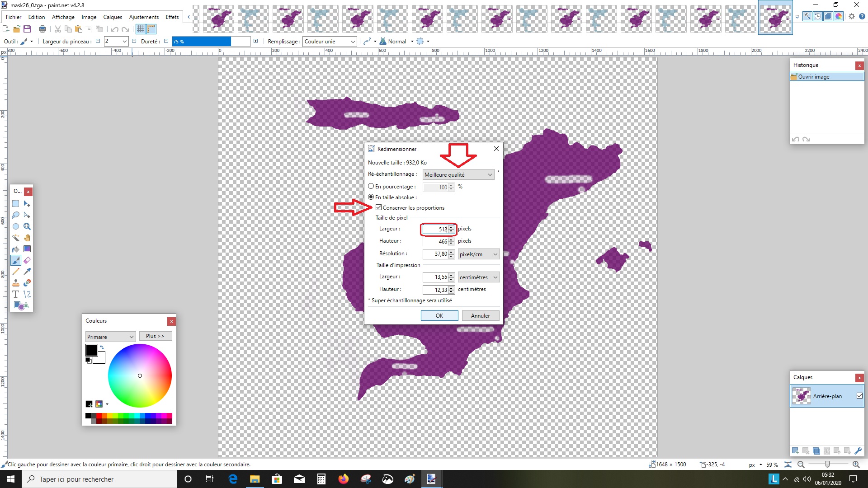Click the Plus >> button in Couleurs
868x488 pixels.
155,336
